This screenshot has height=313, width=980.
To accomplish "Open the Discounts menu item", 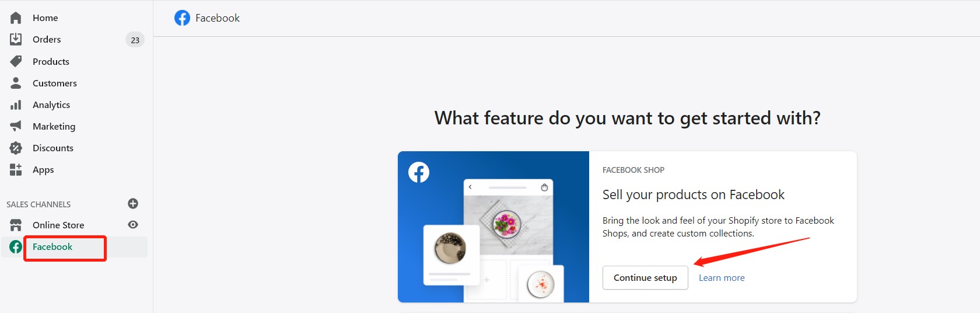I will (x=53, y=148).
